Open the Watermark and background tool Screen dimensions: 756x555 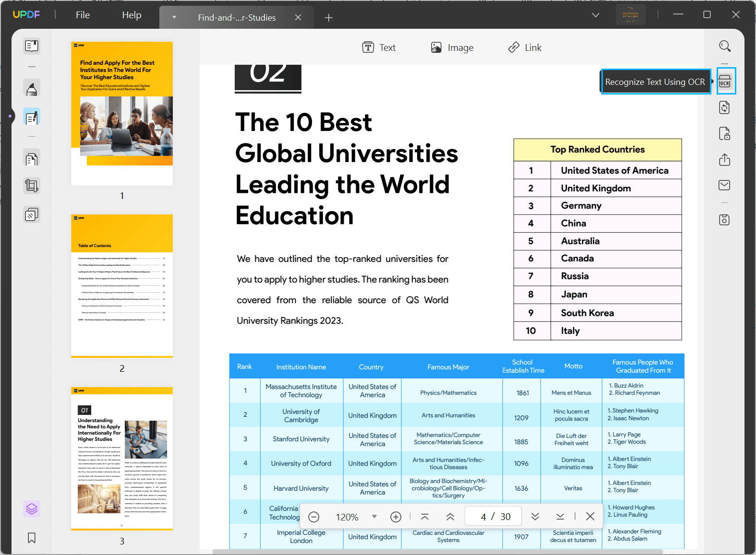pyautogui.click(x=32, y=214)
